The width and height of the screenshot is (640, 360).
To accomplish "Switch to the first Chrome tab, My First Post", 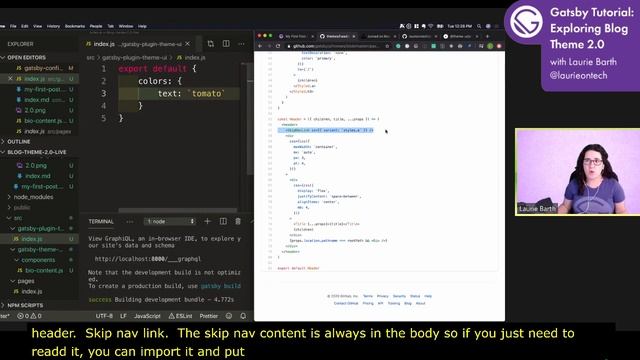I will [296, 36].
